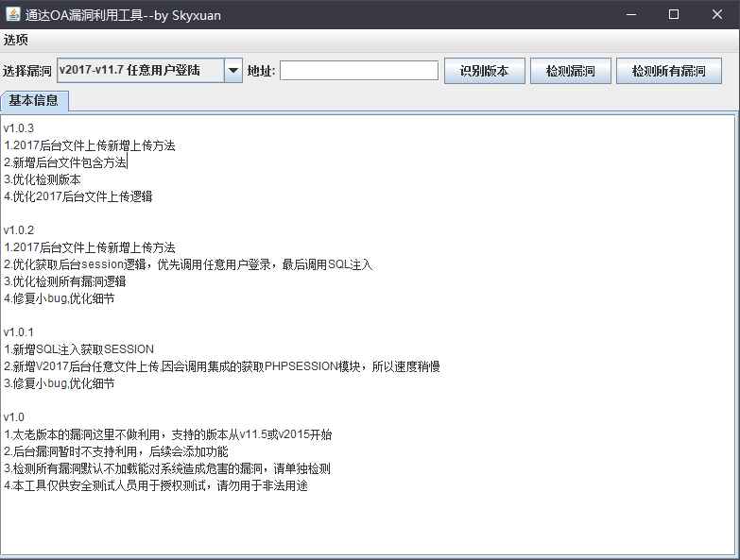Click the 本工具仅供安全测试人员 disclaimer line
Viewport: 740px width, 560px height.
(x=156, y=485)
